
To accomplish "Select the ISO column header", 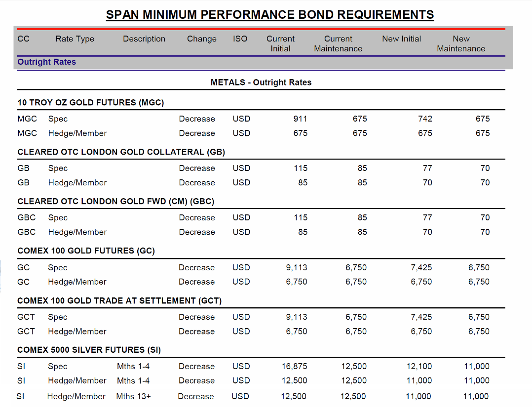I will [x=240, y=39].
